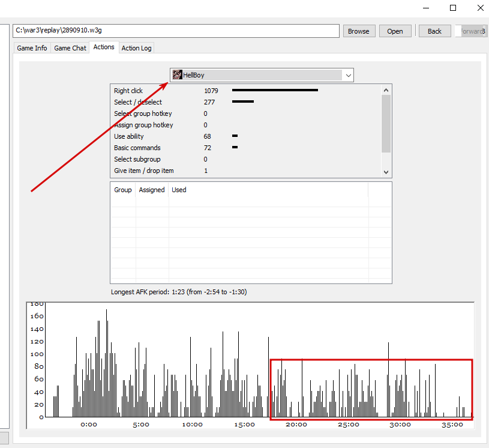Select the Right click row
This screenshot has width=489, height=448.
(246, 91)
